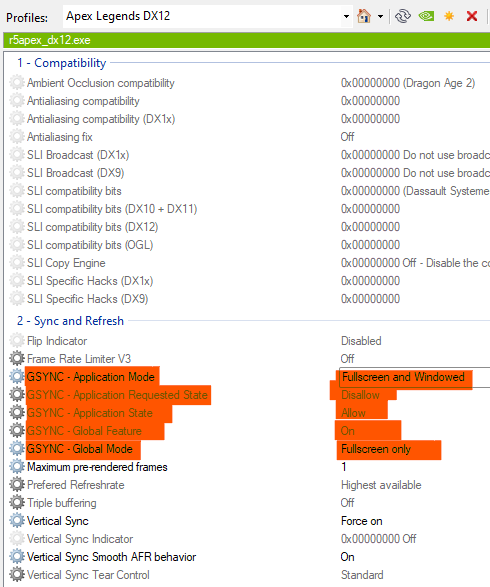Click gear icon for Flip Indicator
Image resolution: width=490 pixels, height=587 pixels.
[x=17, y=341]
